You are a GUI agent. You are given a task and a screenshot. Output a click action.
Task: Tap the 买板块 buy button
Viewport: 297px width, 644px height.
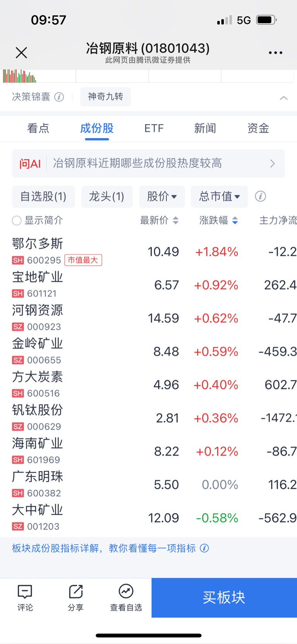coord(224,598)
